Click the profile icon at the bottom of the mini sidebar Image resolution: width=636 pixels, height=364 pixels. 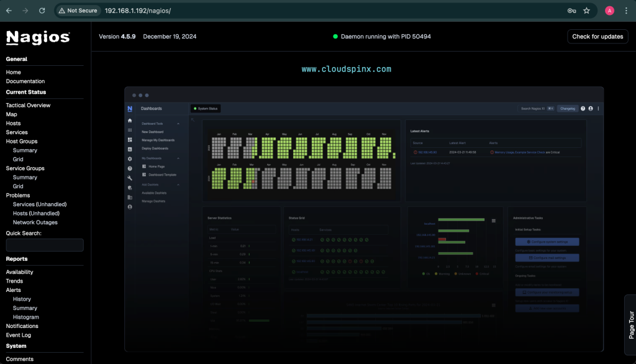pos(130,207)
